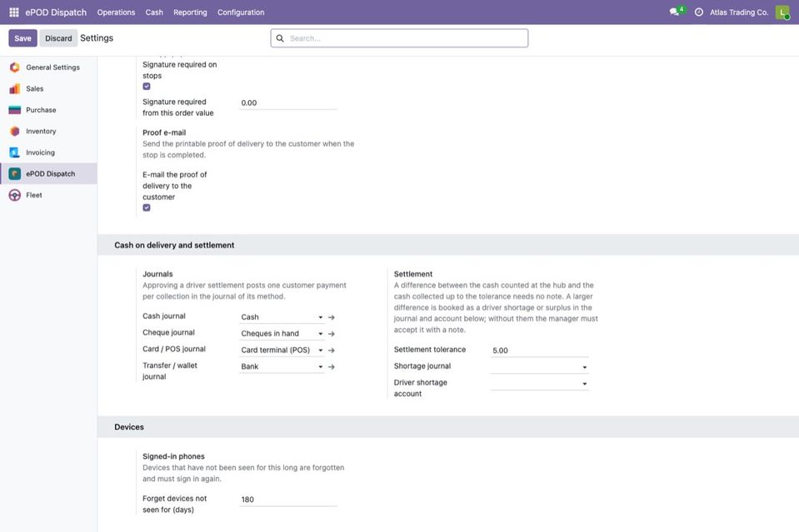Discard the settings changes

(x=58, y=38)
